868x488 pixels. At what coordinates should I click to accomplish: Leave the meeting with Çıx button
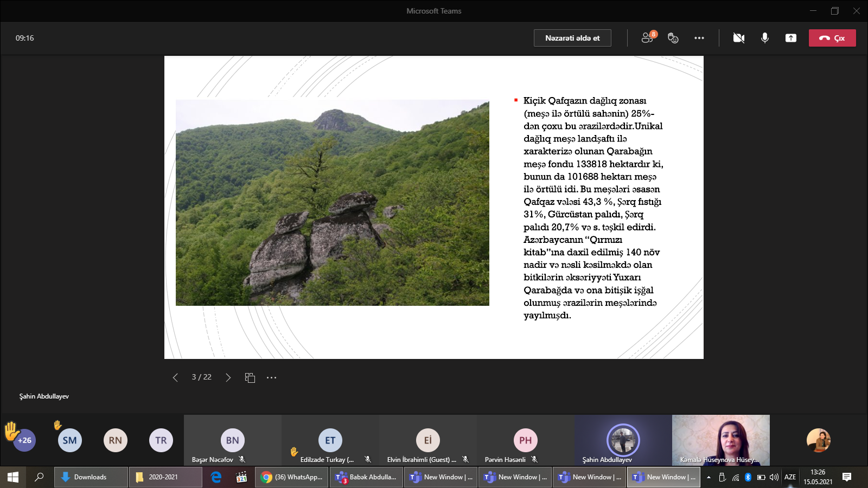[832, 38]
